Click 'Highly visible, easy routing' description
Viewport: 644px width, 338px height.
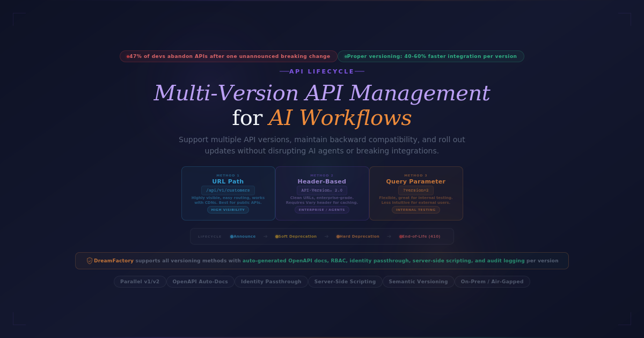[228, 200]
